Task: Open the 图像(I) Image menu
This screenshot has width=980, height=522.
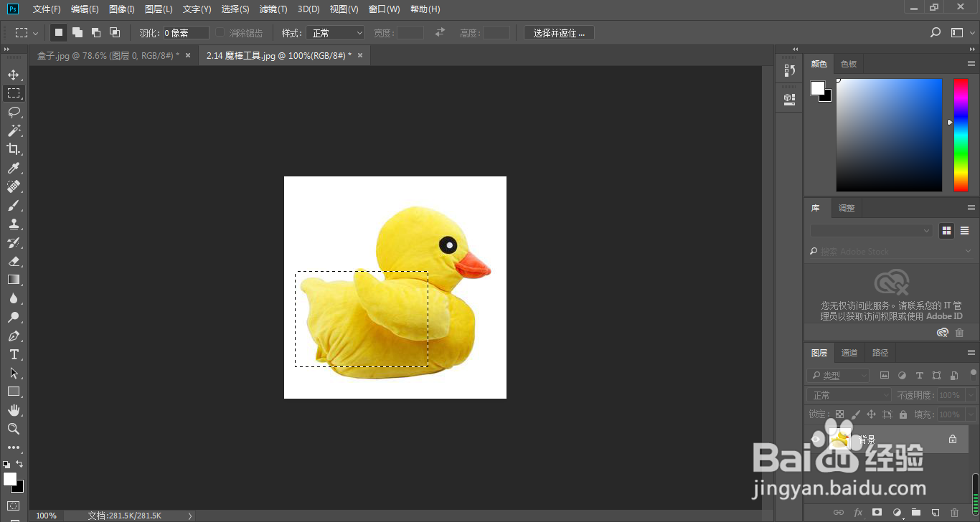Action: (122, 9)
